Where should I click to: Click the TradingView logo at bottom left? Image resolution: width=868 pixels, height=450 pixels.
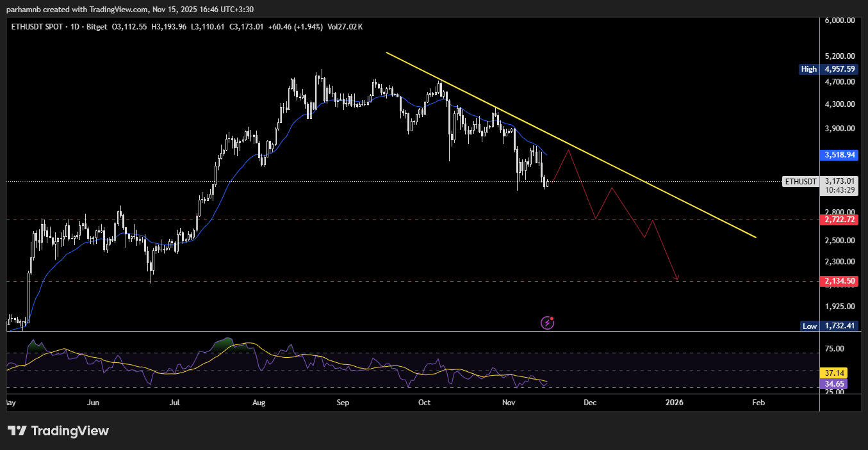(58, 431)
